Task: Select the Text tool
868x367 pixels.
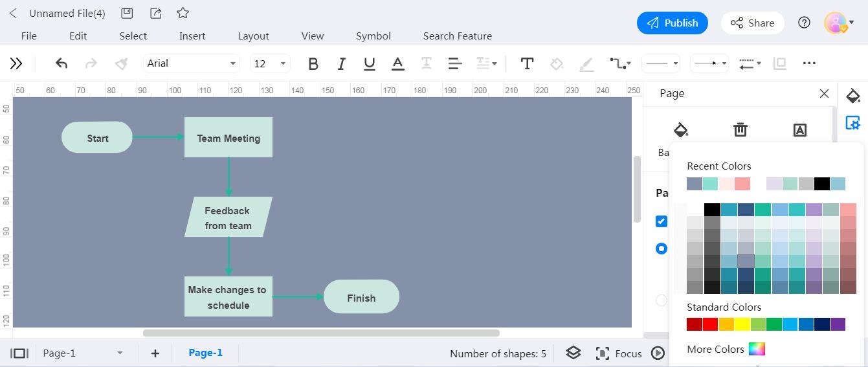Action: tap(528, 63)
